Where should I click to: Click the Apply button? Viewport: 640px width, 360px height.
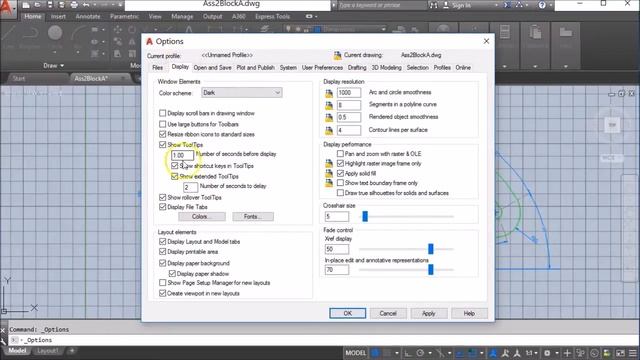(429, 313)
